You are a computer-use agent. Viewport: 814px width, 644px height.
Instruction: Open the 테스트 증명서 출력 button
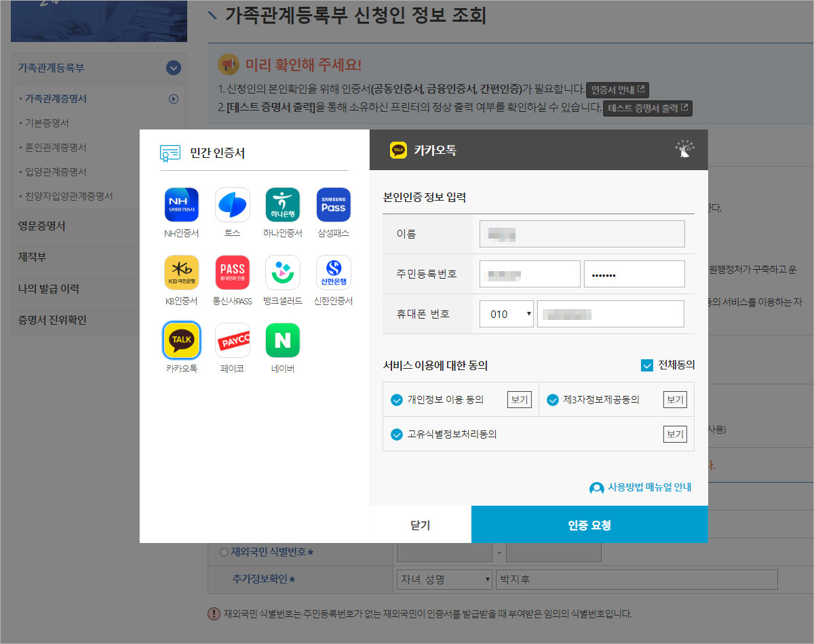648,108
